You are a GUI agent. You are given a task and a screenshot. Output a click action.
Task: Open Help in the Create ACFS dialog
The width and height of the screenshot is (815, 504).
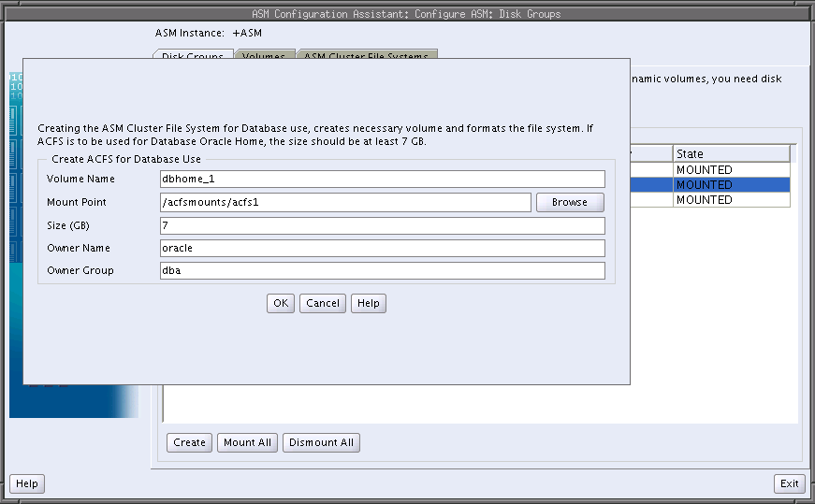pos(368,304)
